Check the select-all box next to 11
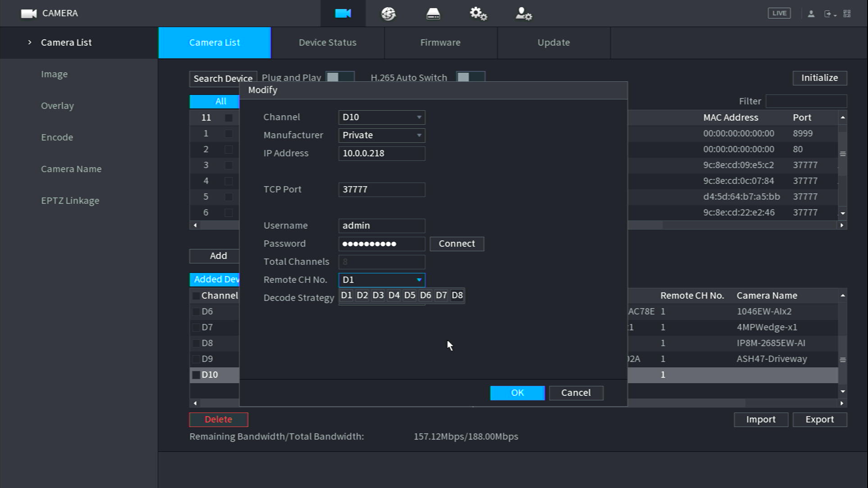Viewport: 868px width, 488px height. click(x=229, y=117)
